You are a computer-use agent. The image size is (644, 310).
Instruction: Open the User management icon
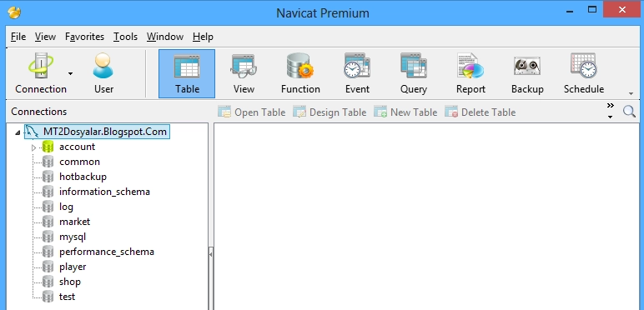pyautogui.click(x=103, y=73)
